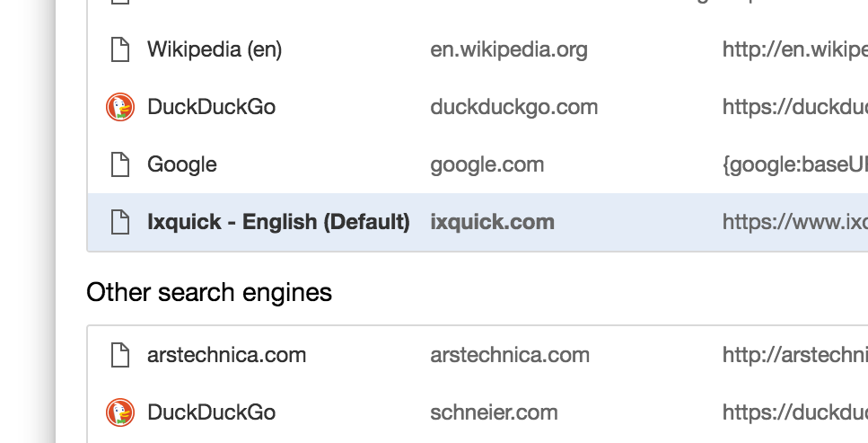This screenshot has width=868, height=443.
Task: Click the http://arstechni URL field
Action: coord(795,355)
